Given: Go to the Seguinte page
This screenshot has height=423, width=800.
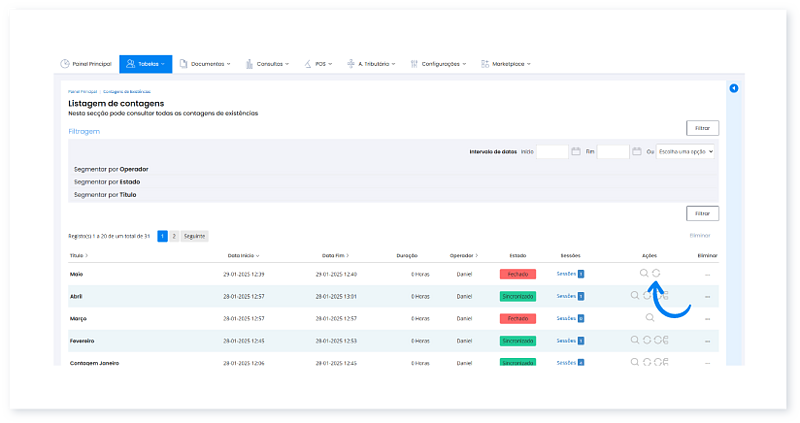Looking at the screenshot, I should click(x=194, y=236).
